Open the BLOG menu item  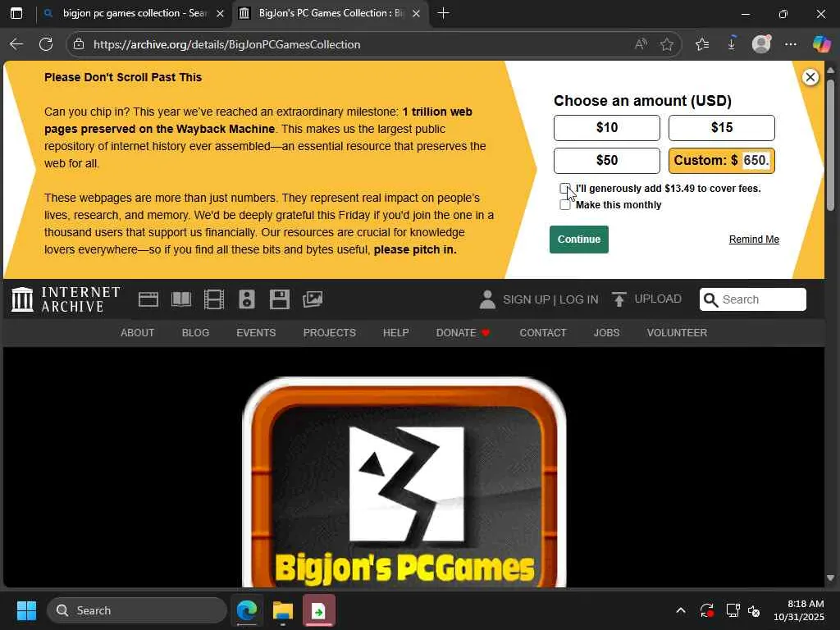pos(195,333)
